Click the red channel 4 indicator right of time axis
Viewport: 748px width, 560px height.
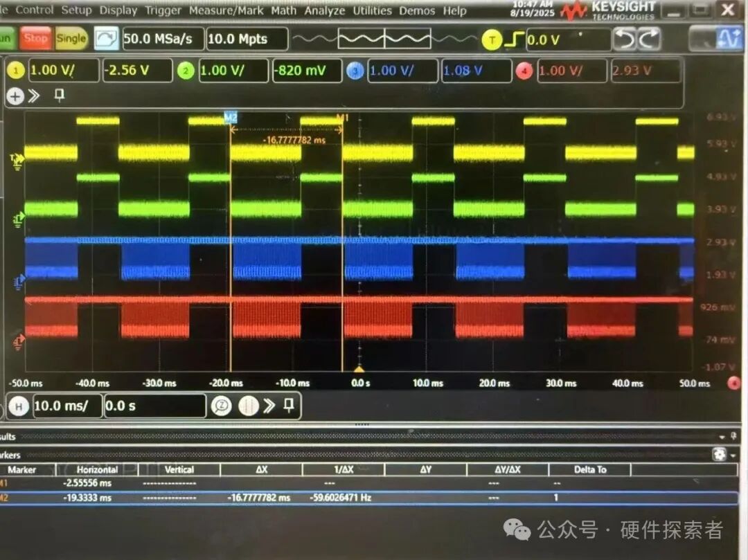pyautogui.click(x=733, y=383)
